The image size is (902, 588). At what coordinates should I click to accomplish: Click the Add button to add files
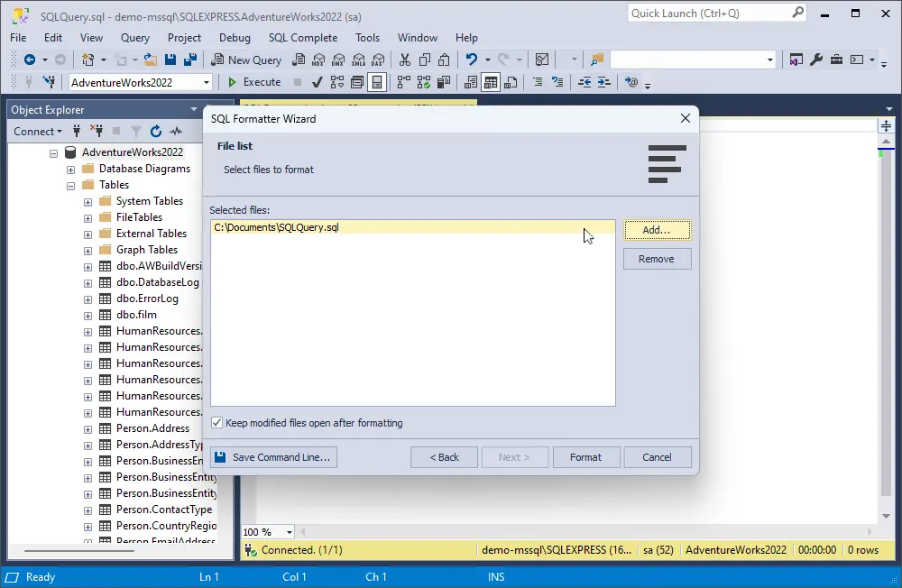coord(657,230)
